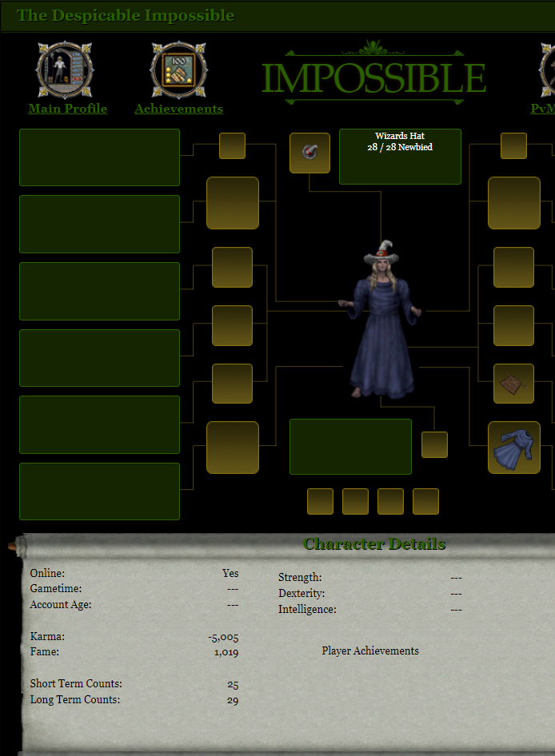This screenshot has height=756, width=555.
Task: Click the Achievements link
Action: point(178,109)
